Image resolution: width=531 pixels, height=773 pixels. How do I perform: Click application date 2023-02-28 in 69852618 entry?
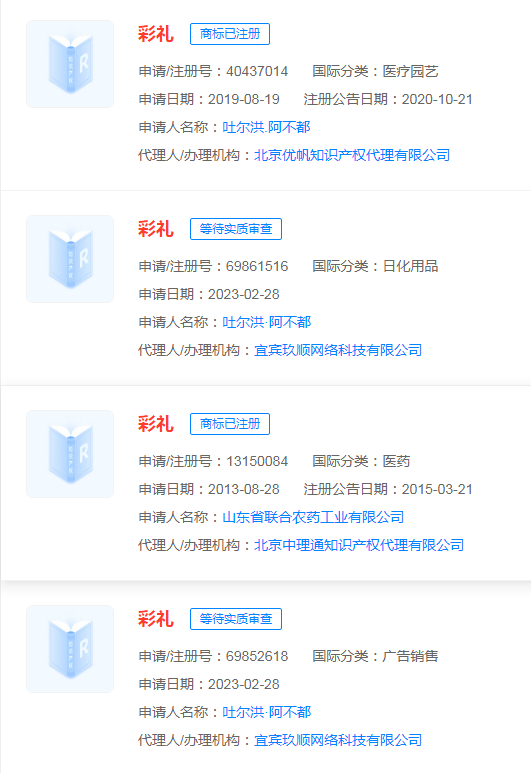pyautogui.click(x=244, y=684)
